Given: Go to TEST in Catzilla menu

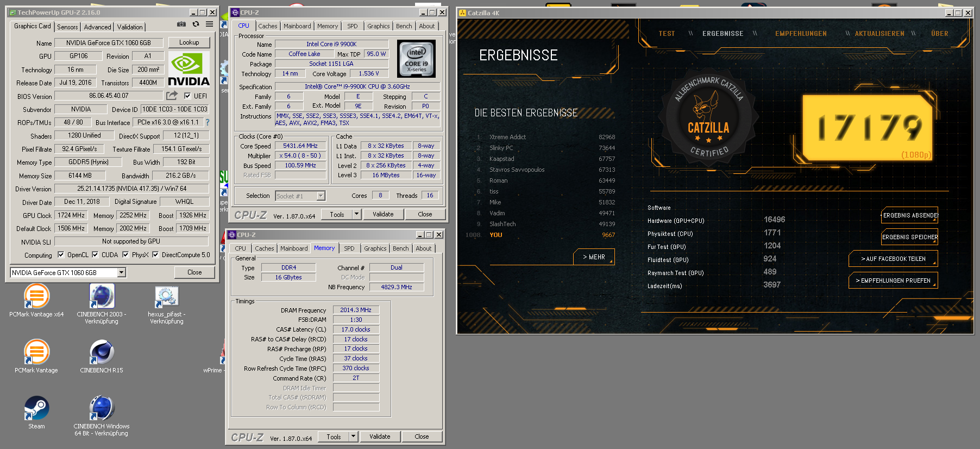Looking at the screenshot, I should coord(667,34).
